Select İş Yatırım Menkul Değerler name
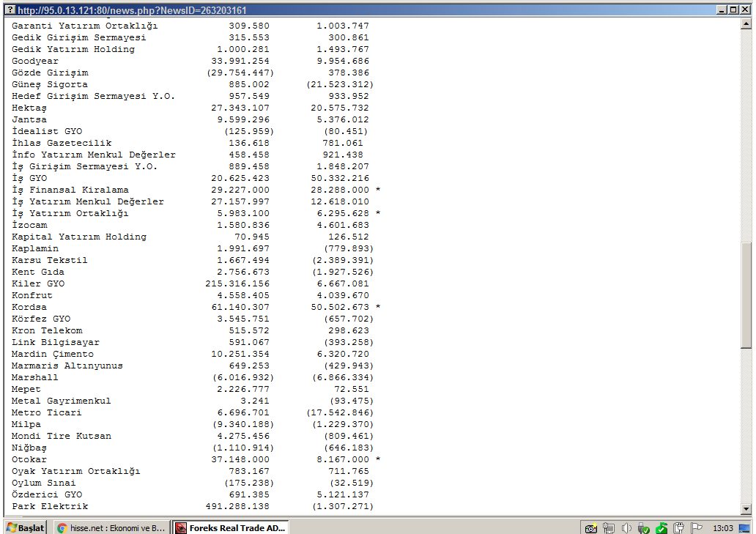 coord(88,201)
